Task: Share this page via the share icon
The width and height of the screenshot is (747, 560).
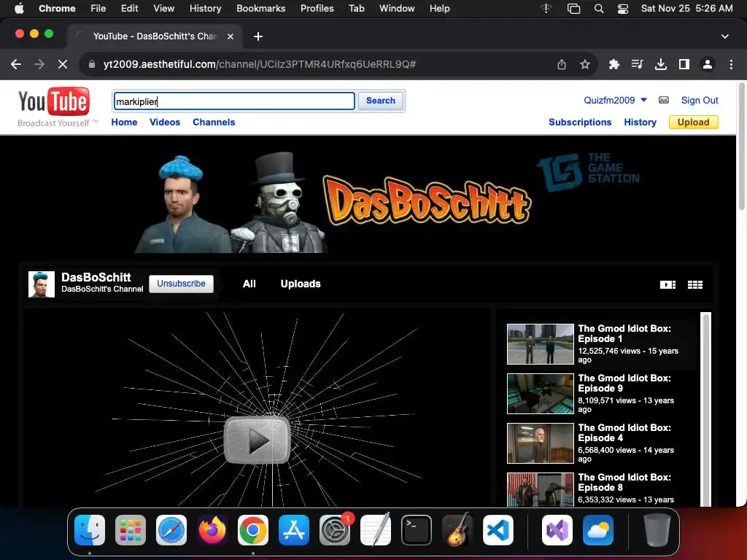Action: [562, 64]
